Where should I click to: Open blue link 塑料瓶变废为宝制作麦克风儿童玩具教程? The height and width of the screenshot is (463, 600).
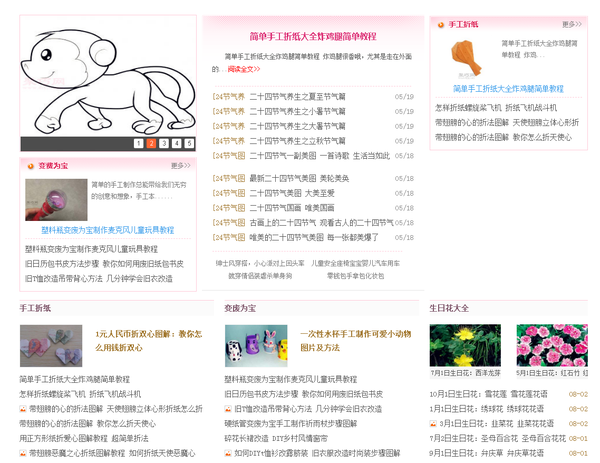pyautogui.click(x=108, y=230)
